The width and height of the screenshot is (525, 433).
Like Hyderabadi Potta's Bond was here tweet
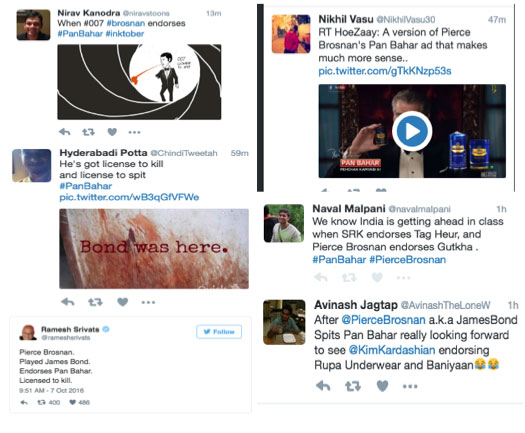pyautogui.click(x=123, y=302)
